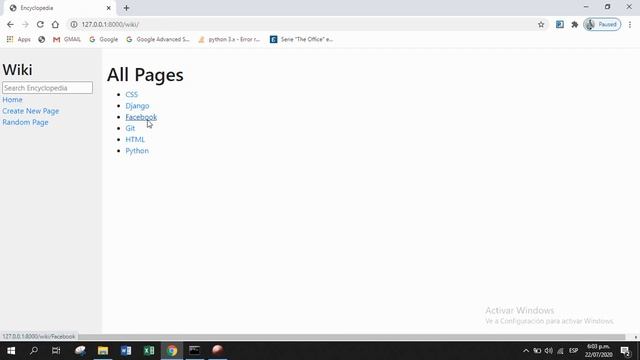This screenshot has width=640, height=360.
Task: Open taskbar search magnifier
Action: tap(34, 351)
